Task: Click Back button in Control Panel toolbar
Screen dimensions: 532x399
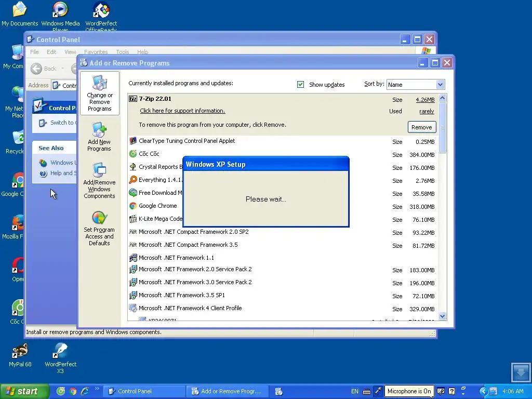Action: [44, 69]
